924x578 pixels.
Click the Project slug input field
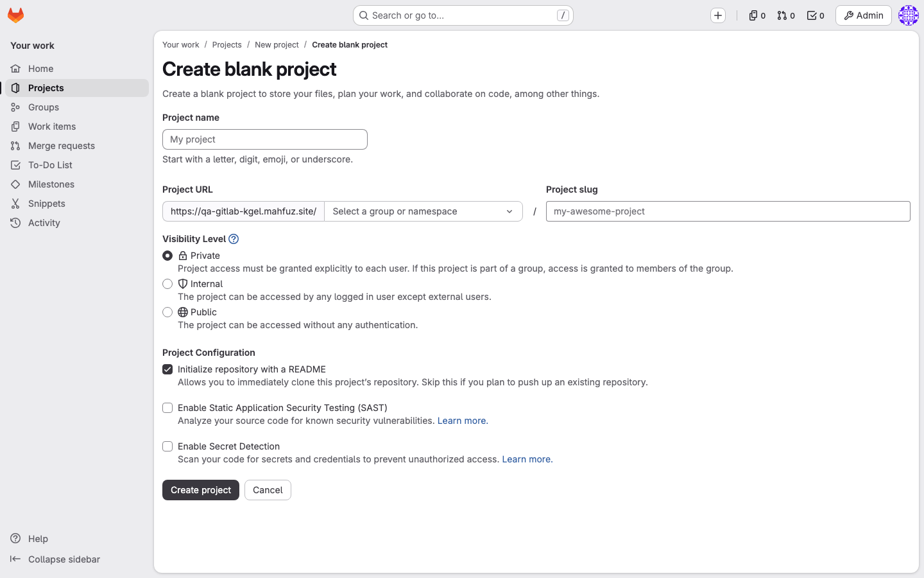tap(728, 211)
